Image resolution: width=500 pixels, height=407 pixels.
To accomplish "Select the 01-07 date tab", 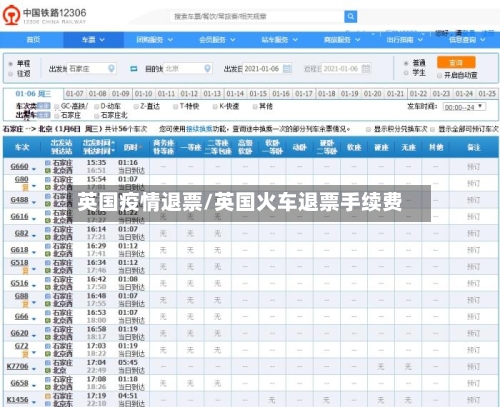I will pyautogui.click(x=74, y=94).
